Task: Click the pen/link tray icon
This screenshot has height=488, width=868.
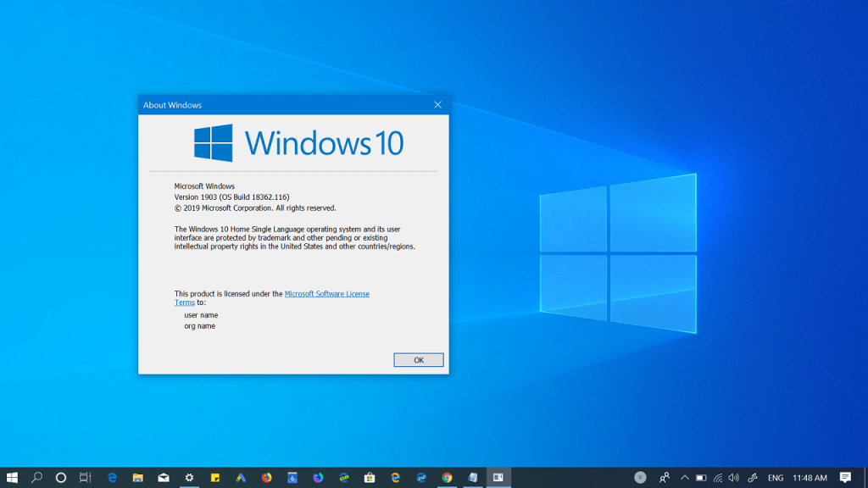Action: point(753,478)
